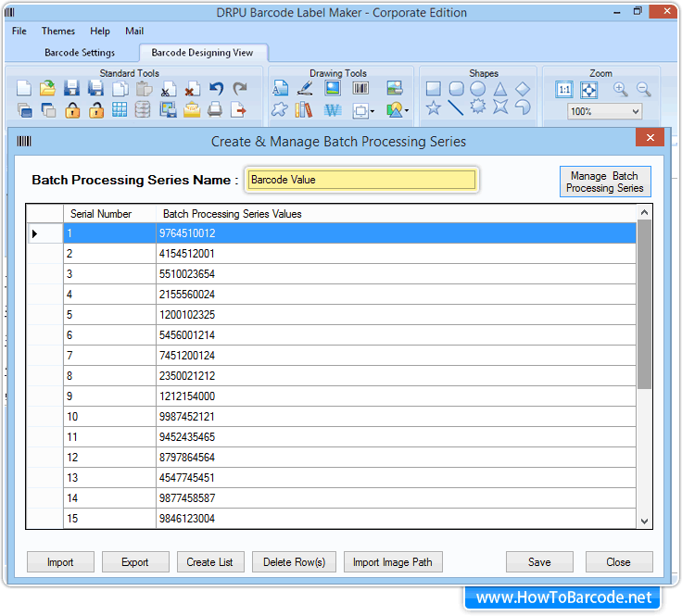682x616 pixels.
Task: Click the Email envelope icon
Action: click(x=192, y=110)
